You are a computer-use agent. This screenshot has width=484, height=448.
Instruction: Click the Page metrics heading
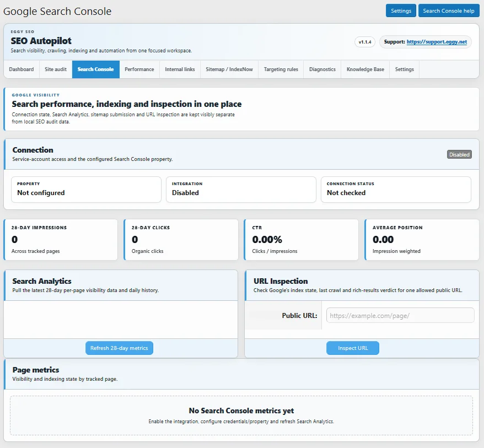(x=35, y=370)
